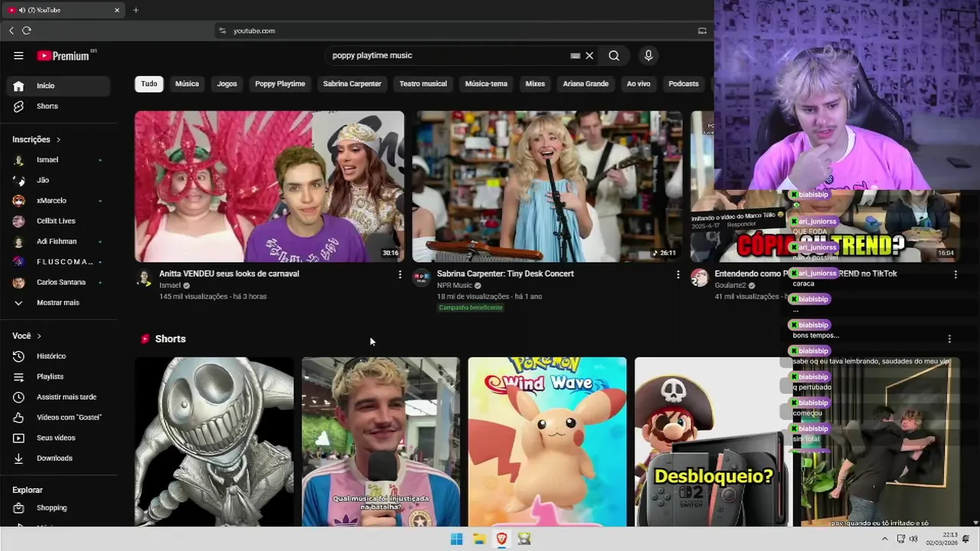Expand Mostrar mais subscriptions

(x=58, y=302)
